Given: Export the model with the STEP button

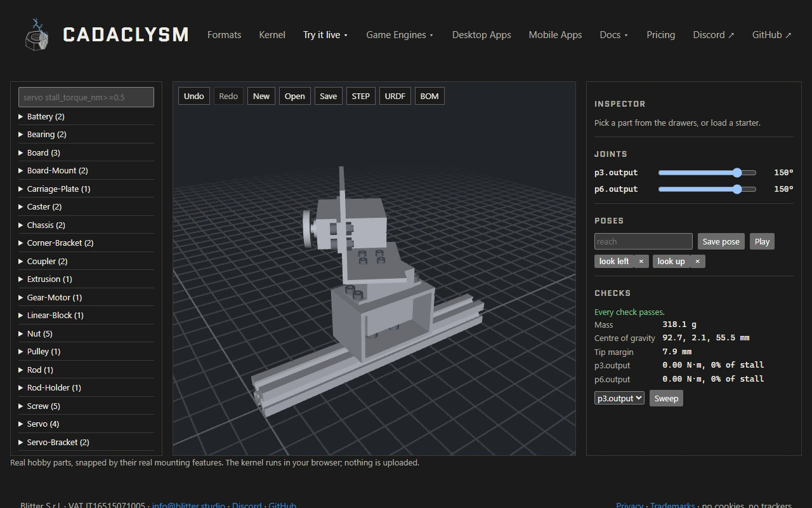Looking at the screenshot, I should [x=361, y=96].
